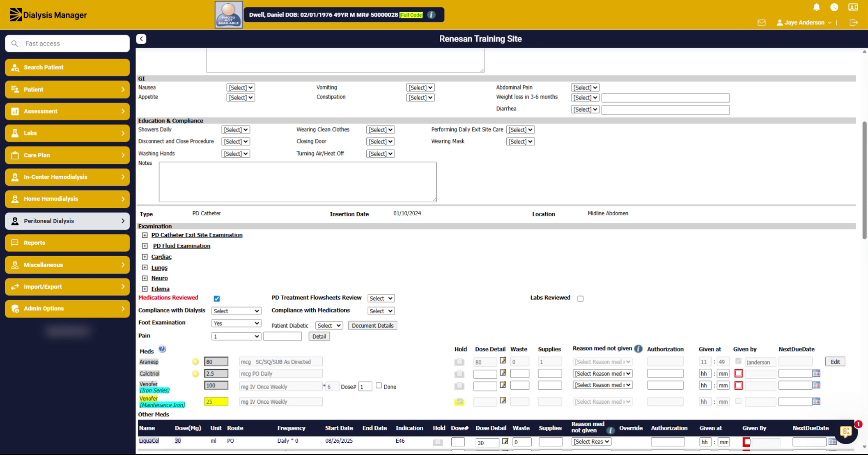
Task: Click patient photo placeholder thumbnail
Action: coord(229,15)
